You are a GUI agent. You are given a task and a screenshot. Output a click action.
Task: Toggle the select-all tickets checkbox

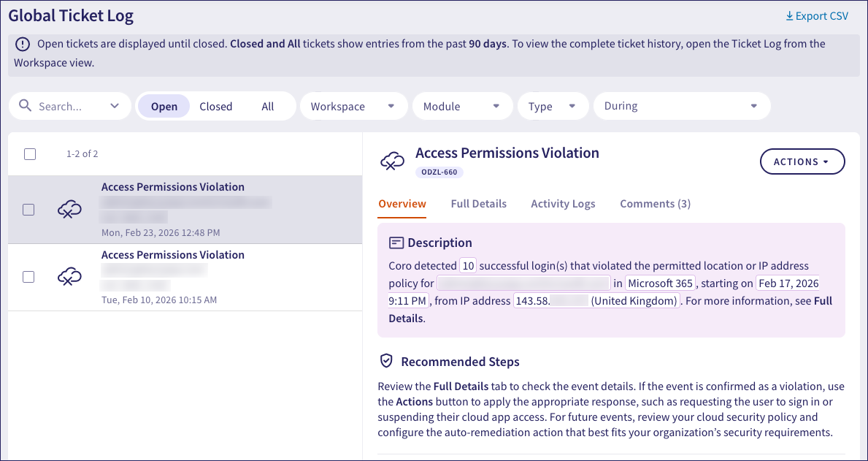[30, 154]
